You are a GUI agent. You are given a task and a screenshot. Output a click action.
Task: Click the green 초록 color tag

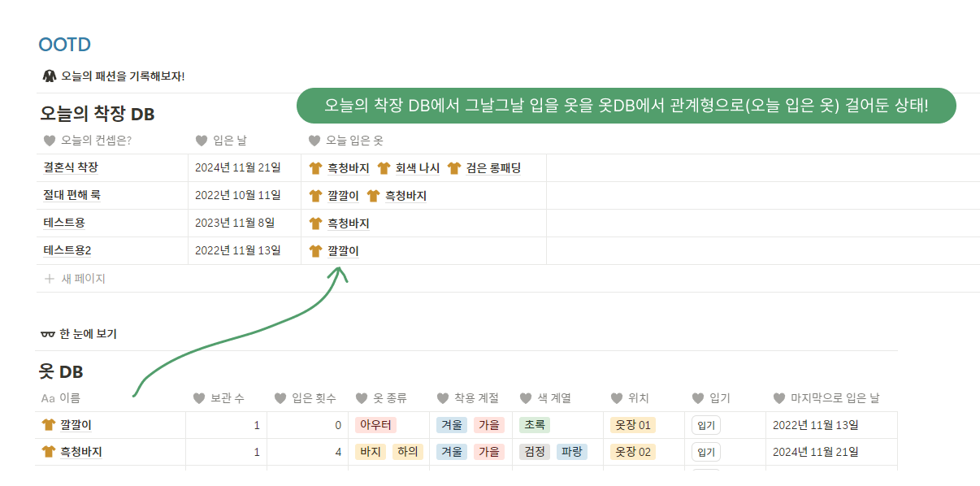click(536, 425)
